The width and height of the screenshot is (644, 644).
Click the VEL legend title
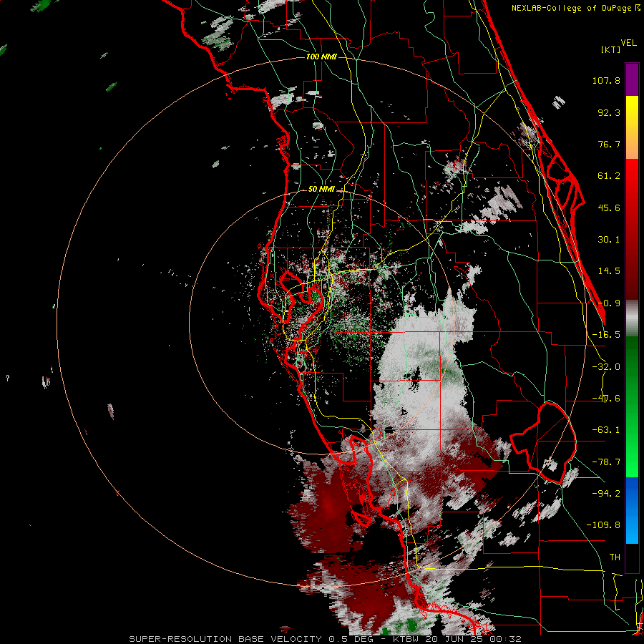(628, 43)
